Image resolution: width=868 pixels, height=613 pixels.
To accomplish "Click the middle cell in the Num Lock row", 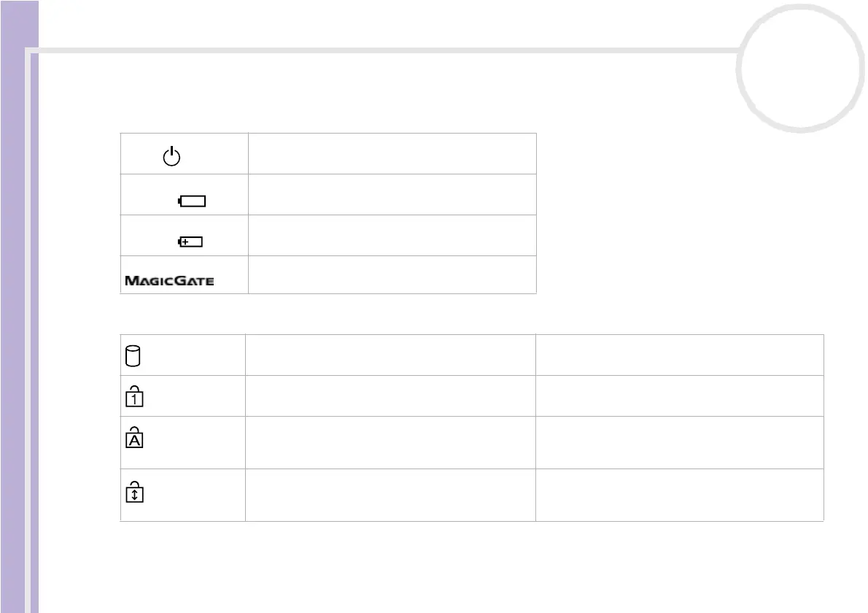I will [x=390, y=396].
